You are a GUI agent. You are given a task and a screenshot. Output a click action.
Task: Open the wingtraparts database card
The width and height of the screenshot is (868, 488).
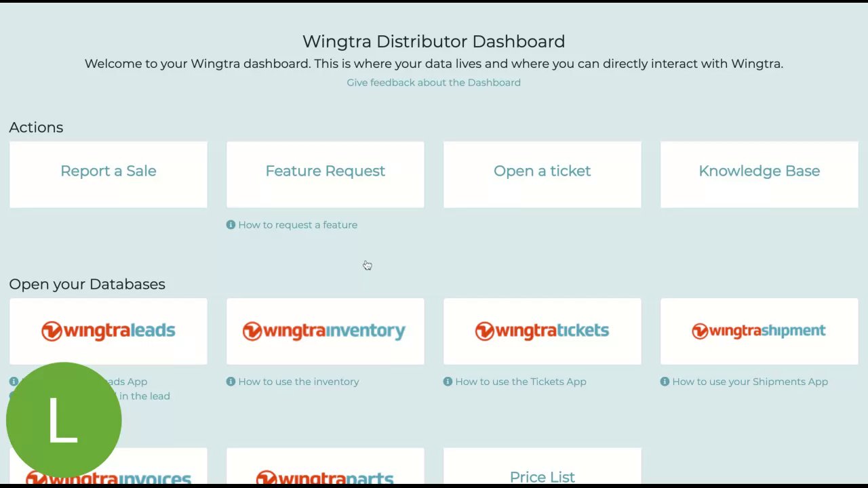pyautogui.click(x=325, y=466)
